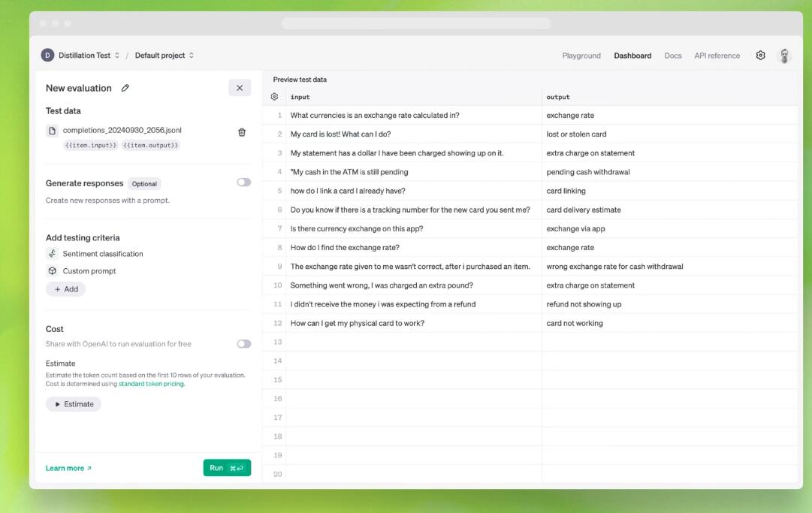
Task: Click the user profile avatar
Action: pos(784,56)
